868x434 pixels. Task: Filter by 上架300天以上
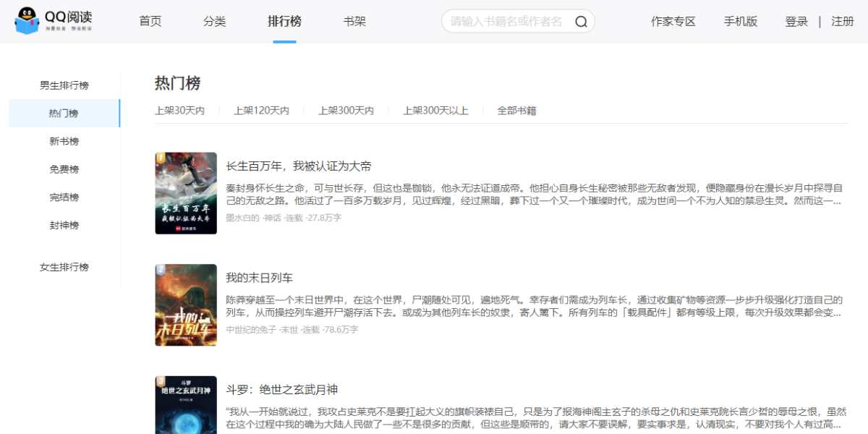point(435,111)
